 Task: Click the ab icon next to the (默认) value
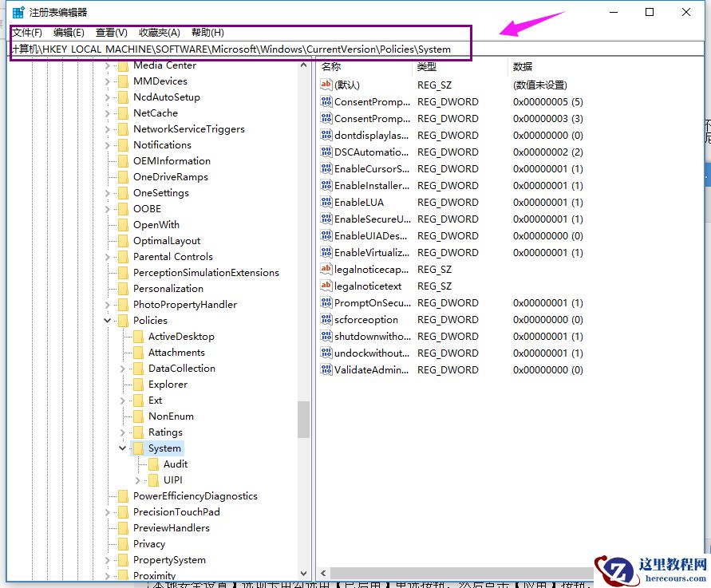click(x=326, y=85)
